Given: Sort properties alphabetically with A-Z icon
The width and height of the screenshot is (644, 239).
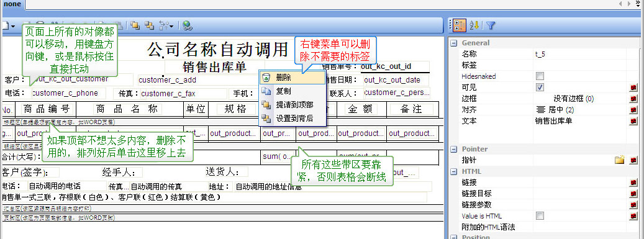Looking at the screenshot, I should tap(474, 25).
